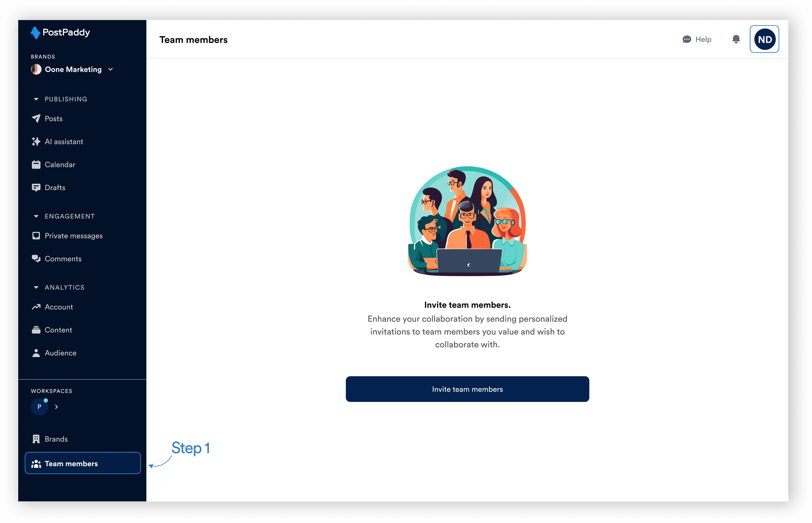Click the Brands building icon

(36, 439)
